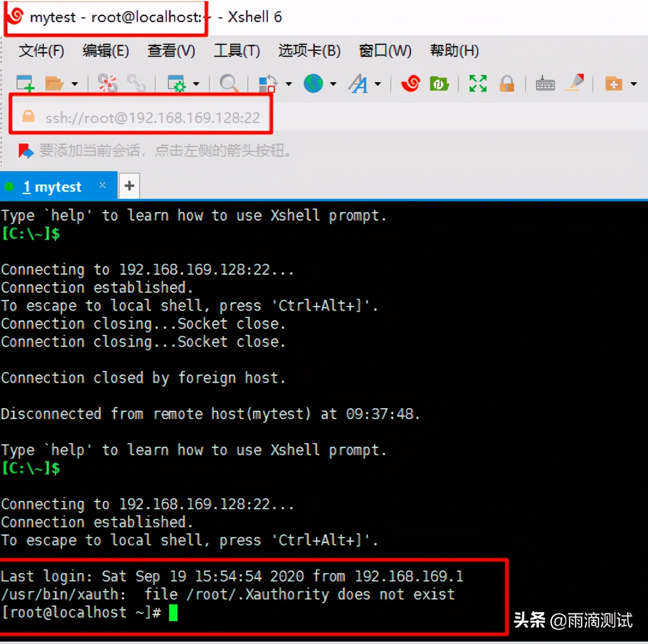
Task: Reconnect using the red reconnect icon
Action: (x=108, y=84)
